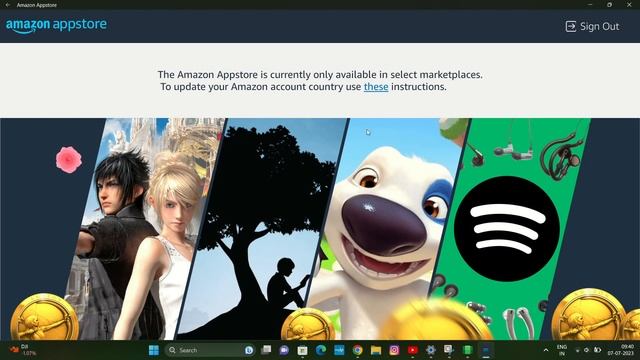
Task: Open the clock and date panel
Action: 621,350
